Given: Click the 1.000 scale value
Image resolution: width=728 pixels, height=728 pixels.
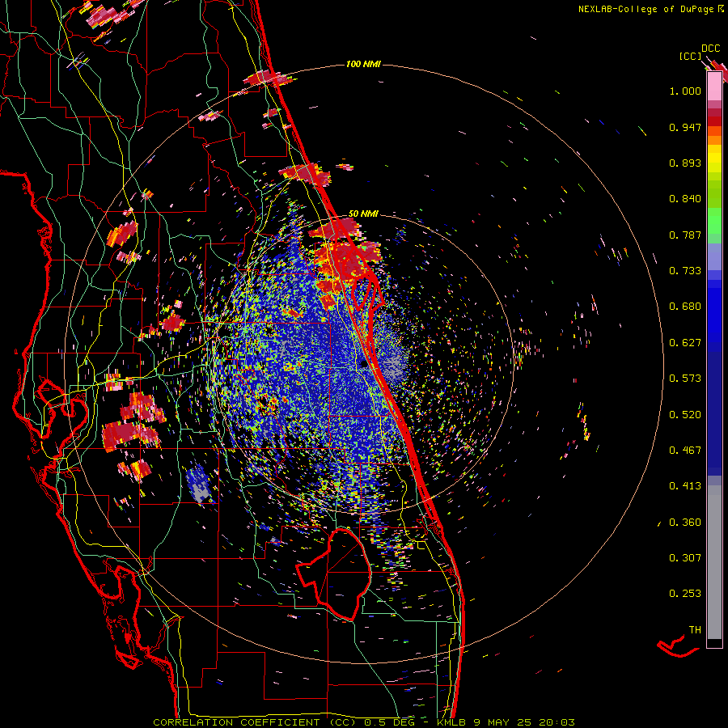Looking at the screenshot, I should point(685,91).
